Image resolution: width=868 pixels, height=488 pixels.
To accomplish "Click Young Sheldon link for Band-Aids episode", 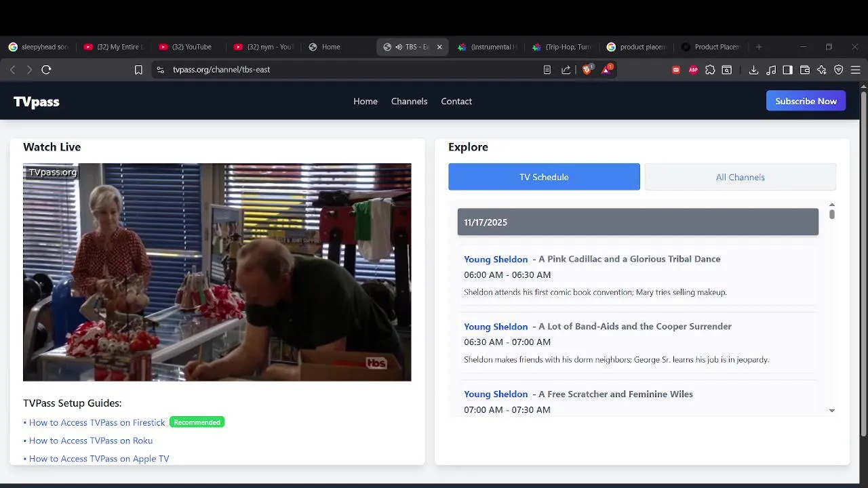I will click(496, 326).
